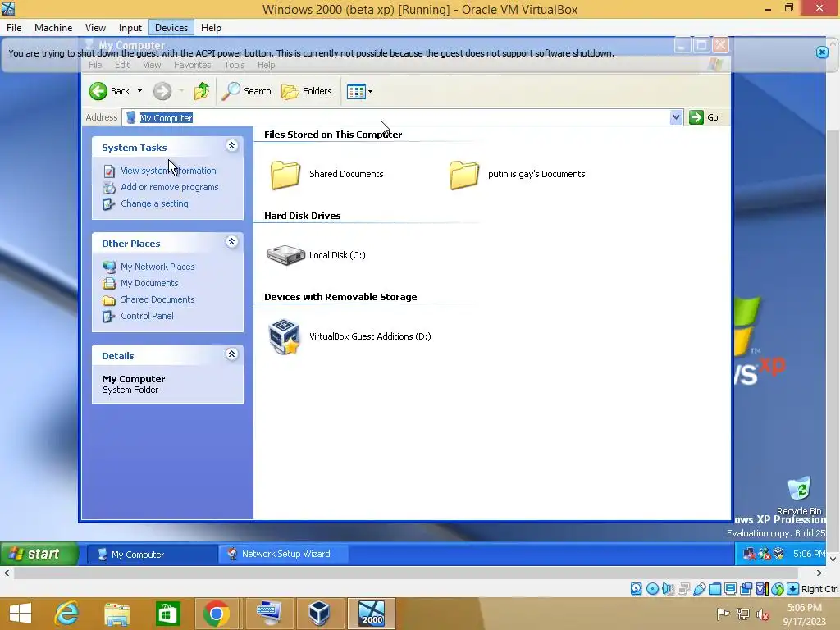Click VirtualBox network adapter indicator
This screenshot has height=630, width=840.
(683, 589)
